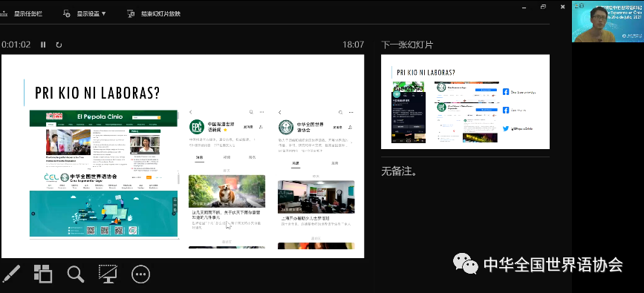Viewport: 644px width, 293px height.
Task: Activate the zoom into slide magnifier
Action: point(76,274)
